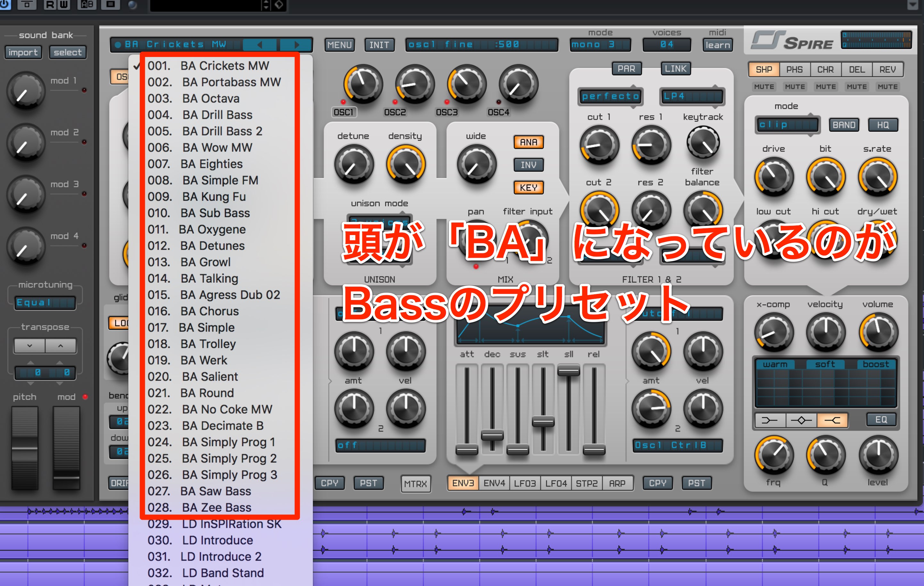Toggle the ANA oscillator button

coord(528,142)
